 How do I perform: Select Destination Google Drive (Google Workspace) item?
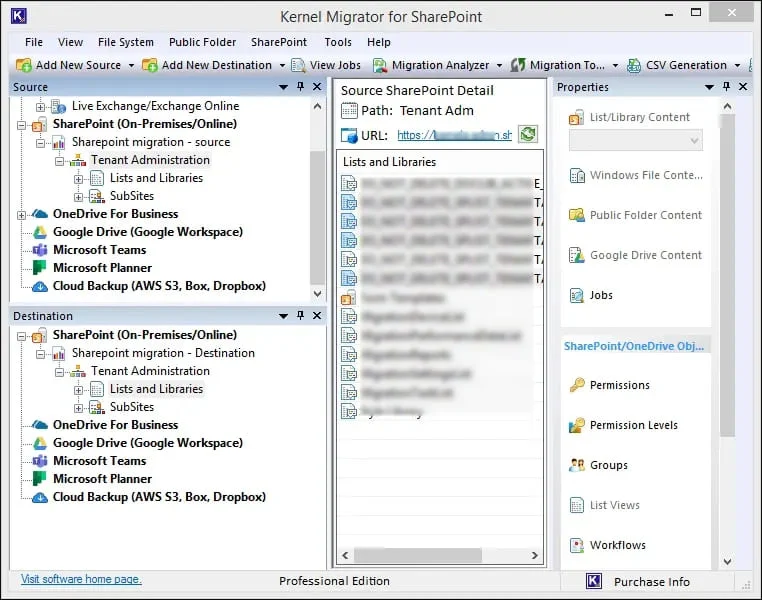click(x=148, y=443)
